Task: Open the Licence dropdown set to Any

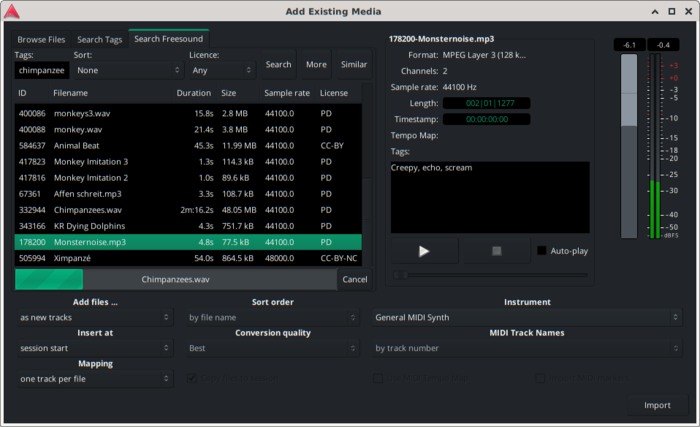Action: point(220,71)
